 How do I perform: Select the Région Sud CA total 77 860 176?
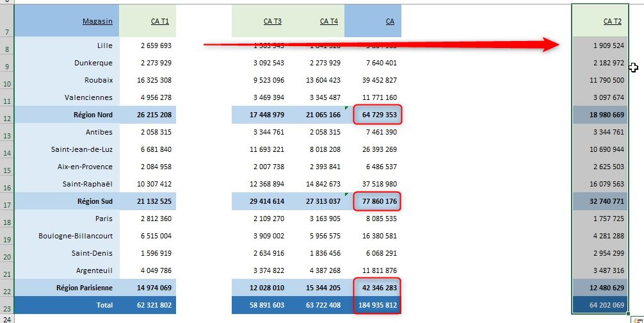point(373,201)
